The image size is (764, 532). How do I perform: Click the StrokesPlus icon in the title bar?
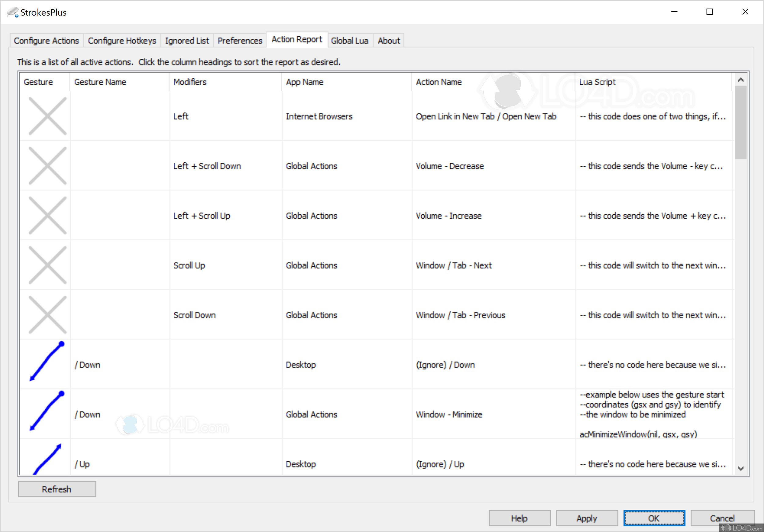click(12, 12)
